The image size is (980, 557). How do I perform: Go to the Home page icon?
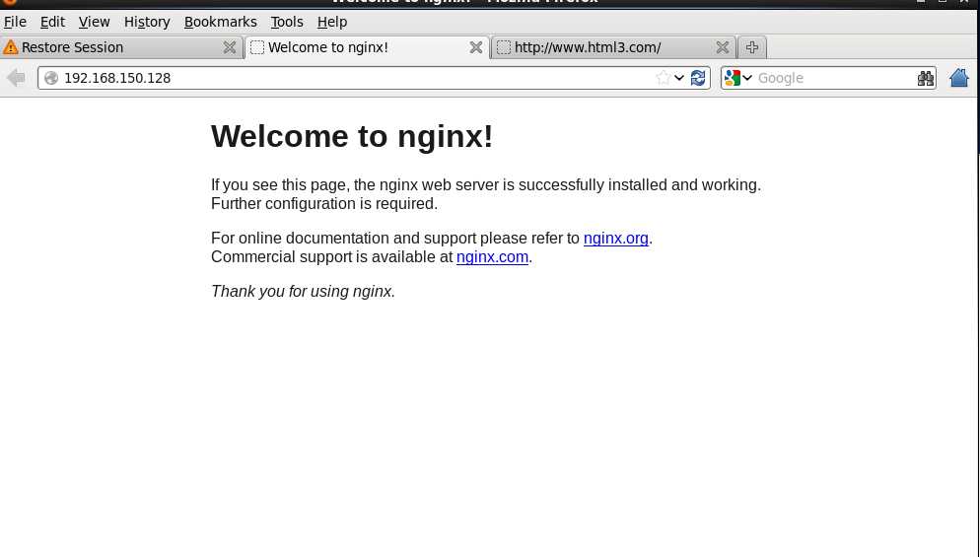958,78
